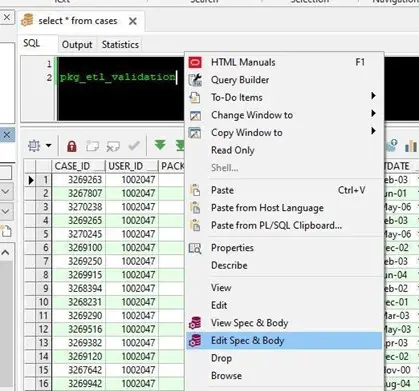419x391 pixels.
Task: Click the delete record icon in grid toolbar
Action: point(113,146)
